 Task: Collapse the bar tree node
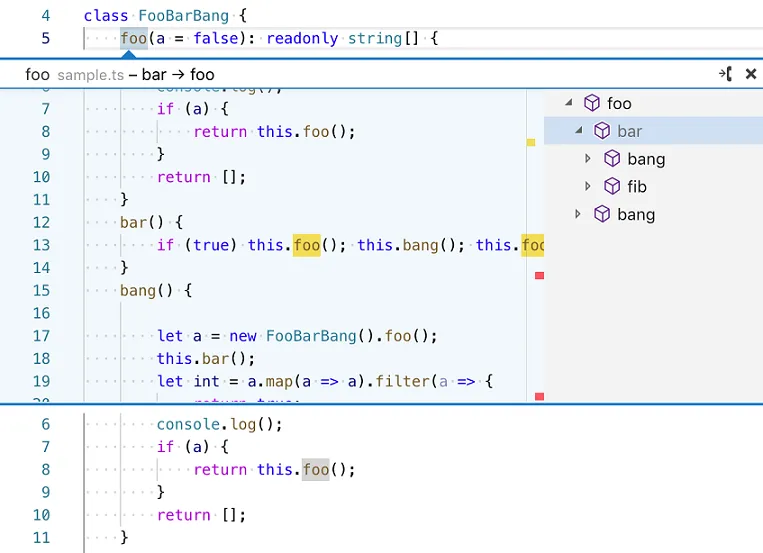coord(579,130)
